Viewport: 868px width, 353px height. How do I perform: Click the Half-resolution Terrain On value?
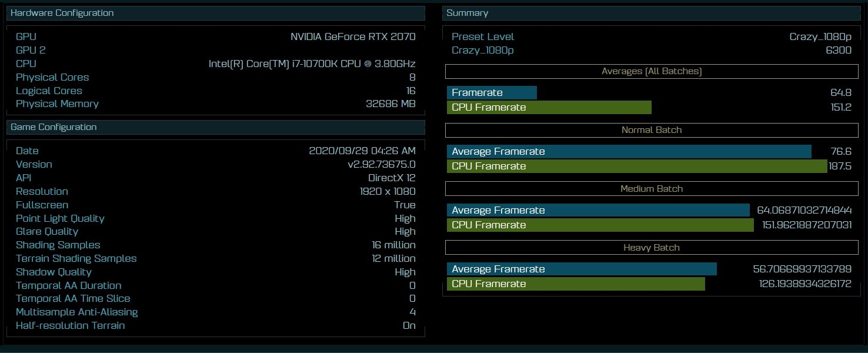(x=409, y=325)
